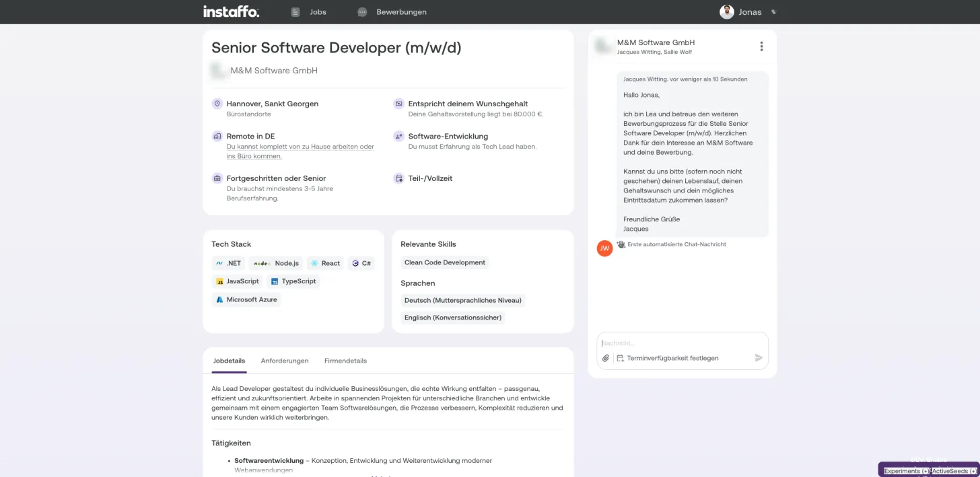Click the TypeScript tech stack tag
The width and height of the screenshot is (980, 477).
tap(293, 281)
